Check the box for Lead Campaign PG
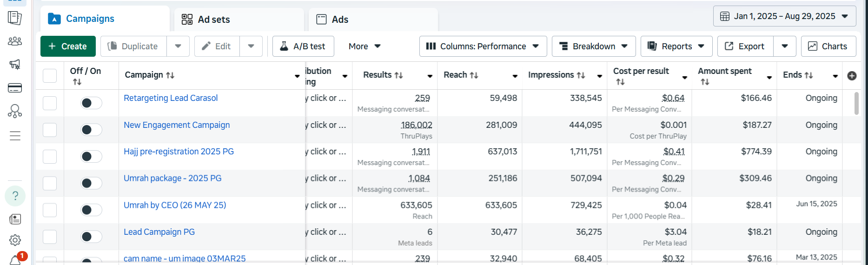 (50, 237)
